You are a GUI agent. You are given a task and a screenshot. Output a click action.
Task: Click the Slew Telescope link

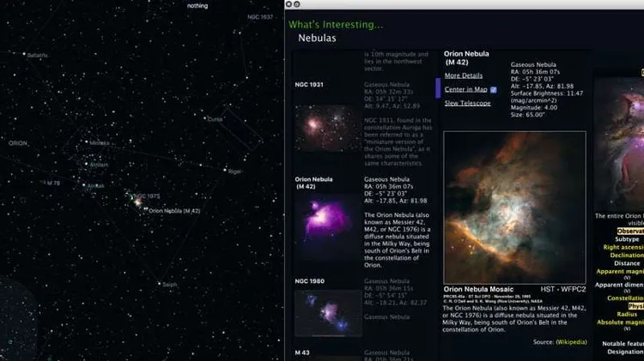click(467, 103)
